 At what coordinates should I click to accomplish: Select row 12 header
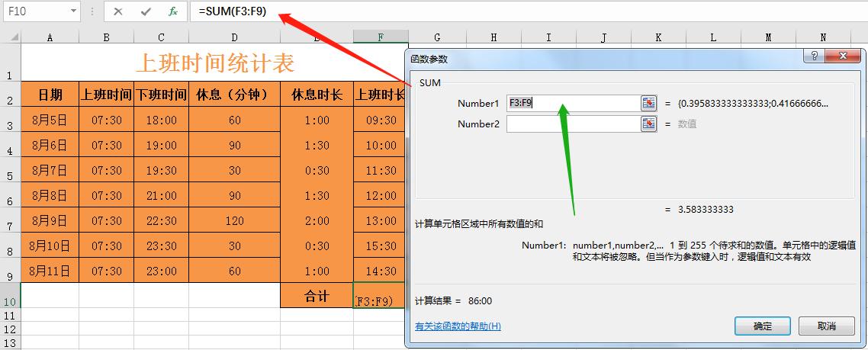(11, 329)
